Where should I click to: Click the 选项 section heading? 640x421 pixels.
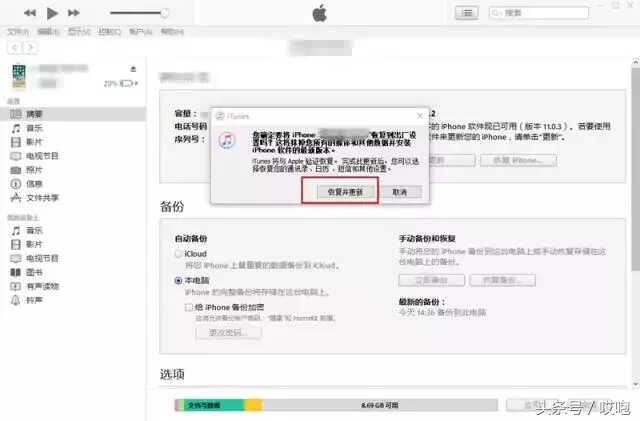click(172, 374)
